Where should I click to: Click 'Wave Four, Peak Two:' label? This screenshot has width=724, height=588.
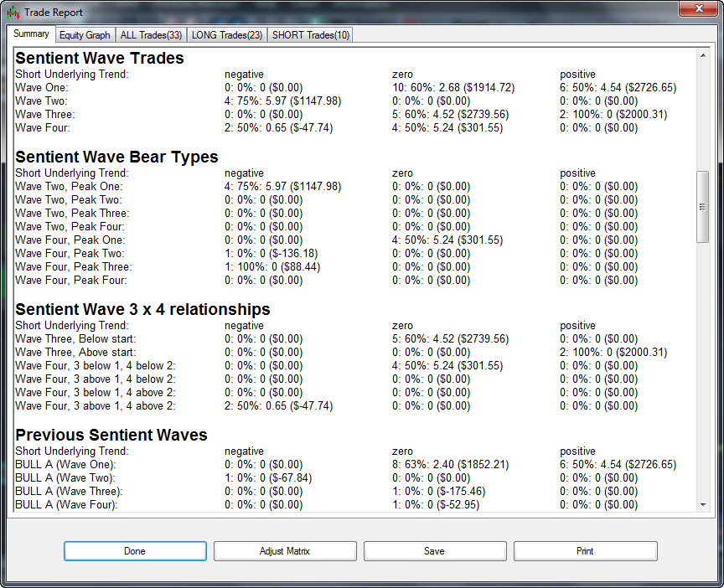(x=70, y=254)
